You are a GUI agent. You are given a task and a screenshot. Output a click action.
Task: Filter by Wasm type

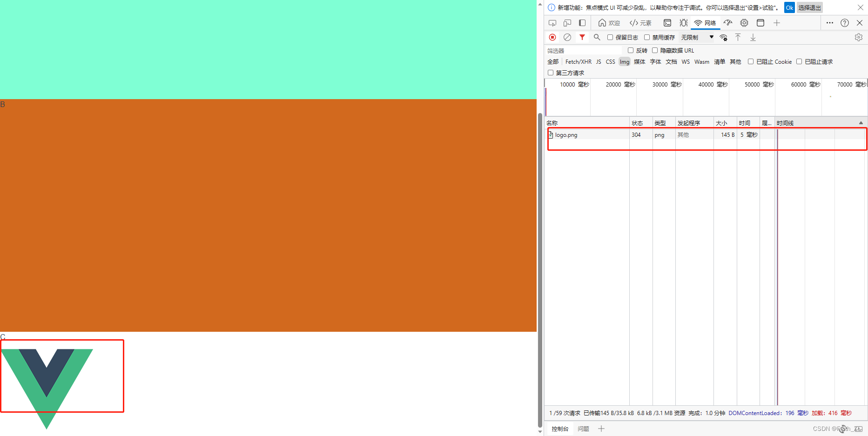[x=702, y=61]
